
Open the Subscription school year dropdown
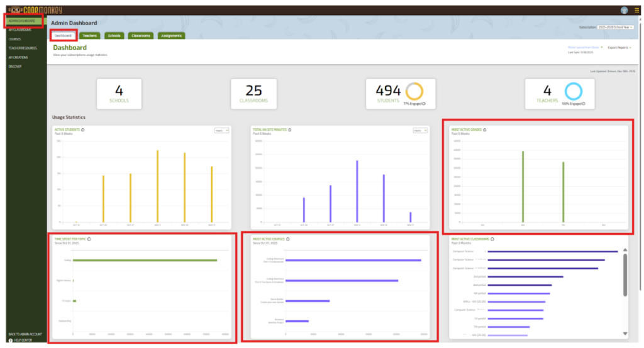(614, 27)
